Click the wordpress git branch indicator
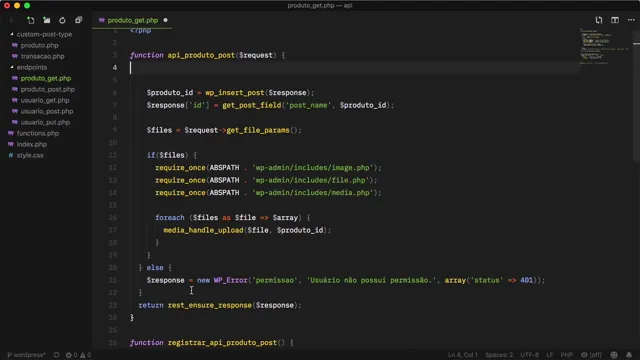Viewport: 640px width, 360px height. click(x=26, y=355)
